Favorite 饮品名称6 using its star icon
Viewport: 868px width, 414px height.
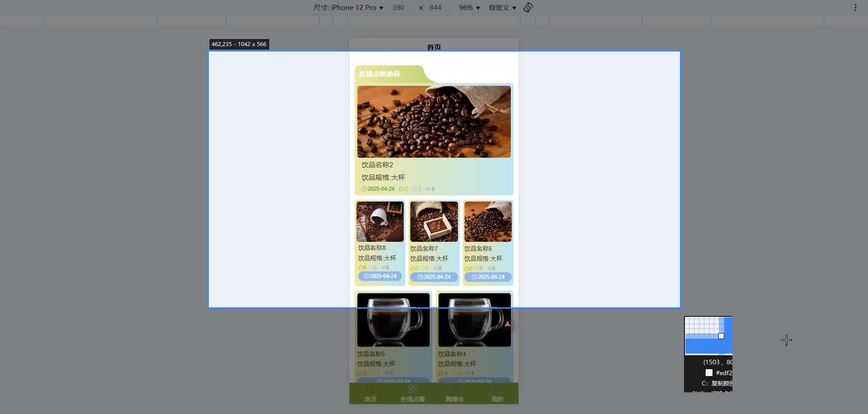(477, 268)
